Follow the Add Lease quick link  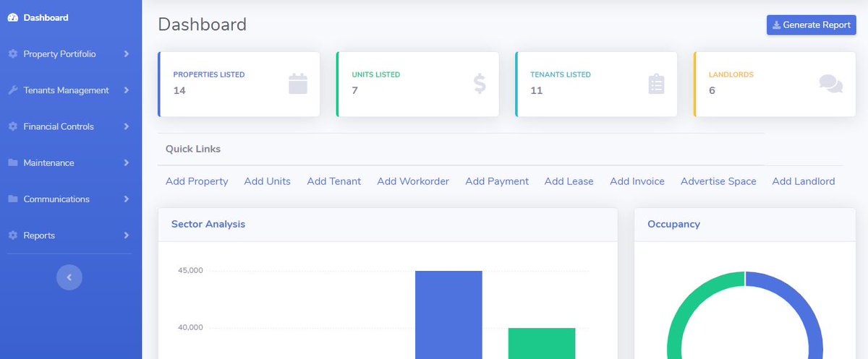click(x=569, y=181)
